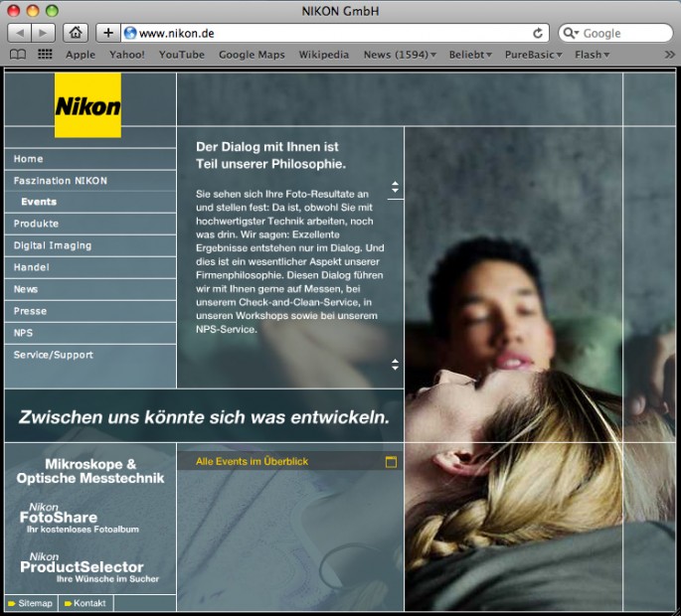The width and height of the screenshot is (681, 616).
Task: Go forward with the forward arrow button
Action: click(x=43, y=33)
